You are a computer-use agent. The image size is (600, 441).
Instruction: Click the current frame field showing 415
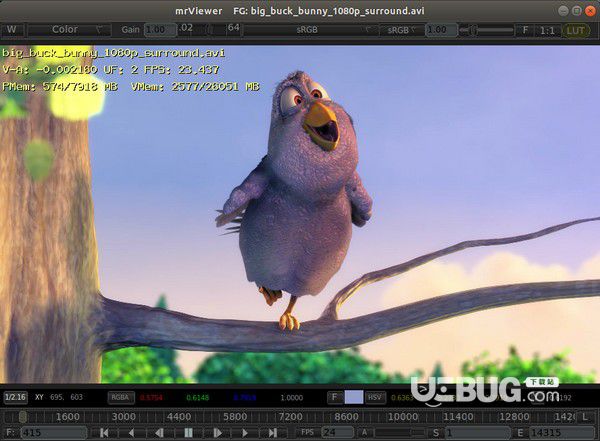[54, 433]
